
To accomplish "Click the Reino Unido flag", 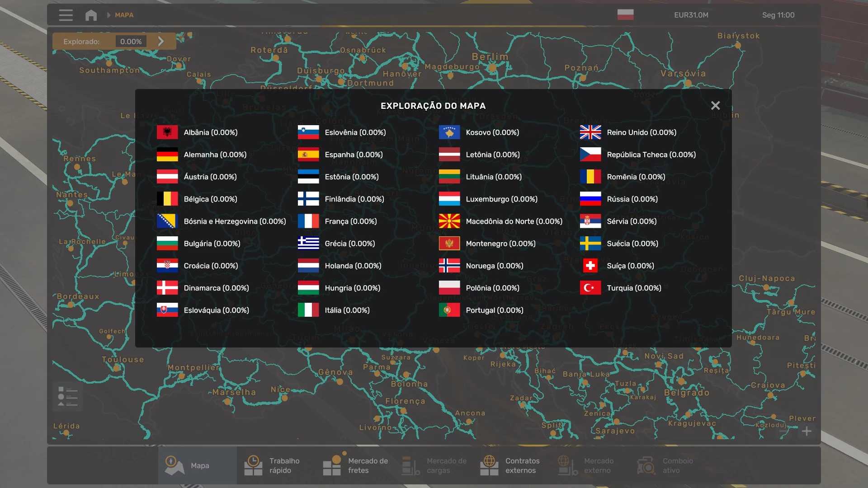I will pos(590,132).
